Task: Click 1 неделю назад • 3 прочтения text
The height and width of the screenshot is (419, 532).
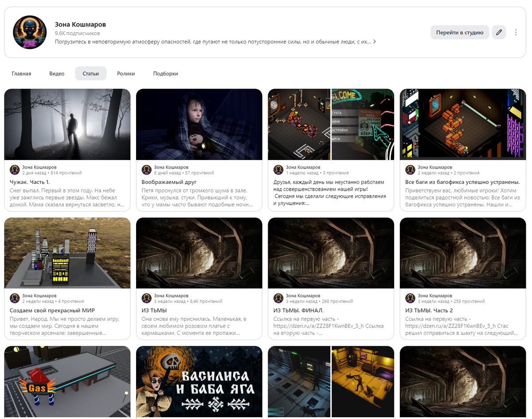Action: 317,173
